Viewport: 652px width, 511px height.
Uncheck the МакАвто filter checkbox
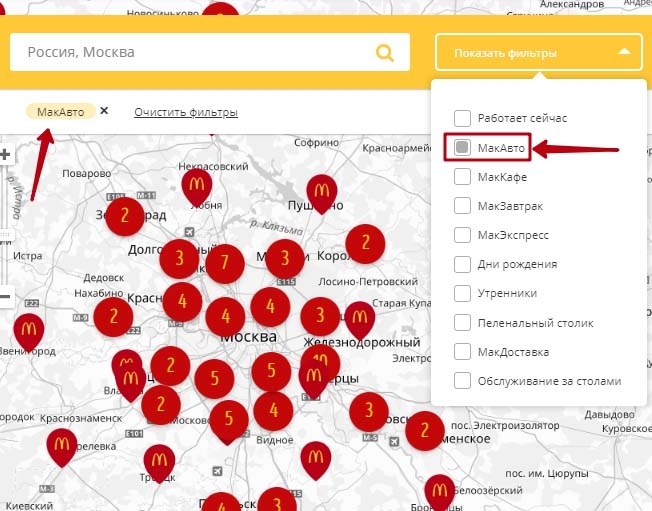coord(462,147)
